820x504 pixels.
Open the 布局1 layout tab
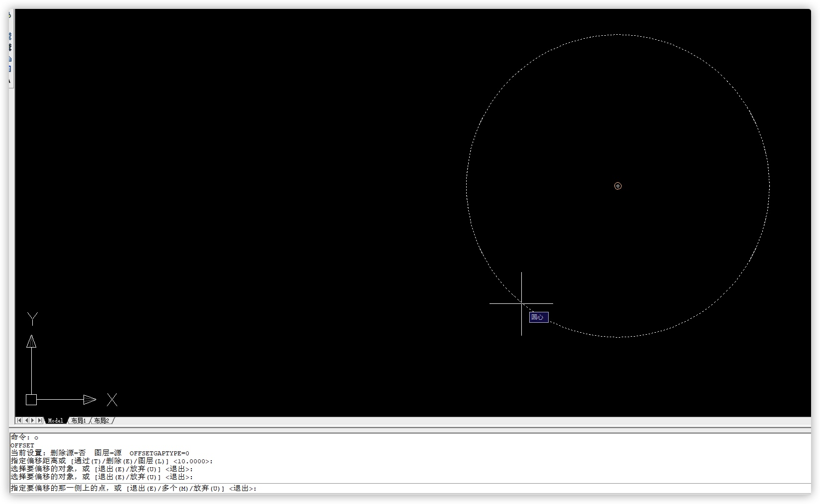(79, 421)
